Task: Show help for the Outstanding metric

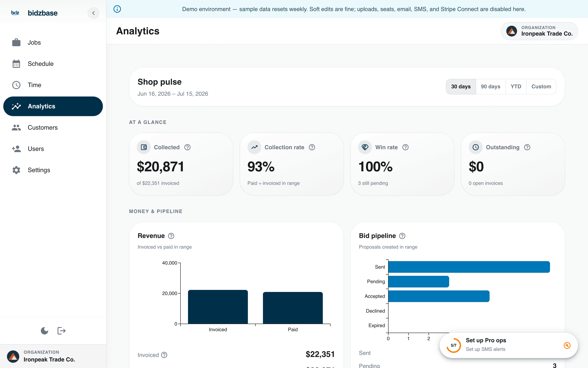Action: (x=527, y=147)
